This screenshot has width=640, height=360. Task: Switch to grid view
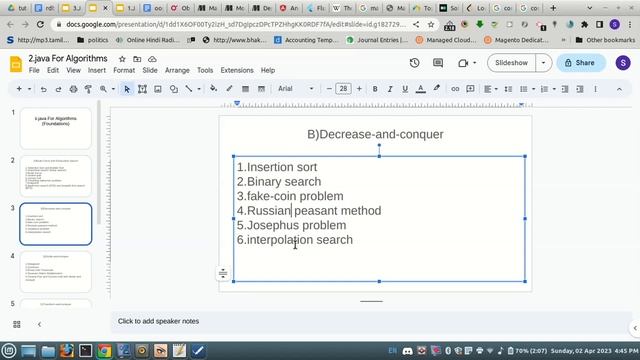(x=17, y=324)
